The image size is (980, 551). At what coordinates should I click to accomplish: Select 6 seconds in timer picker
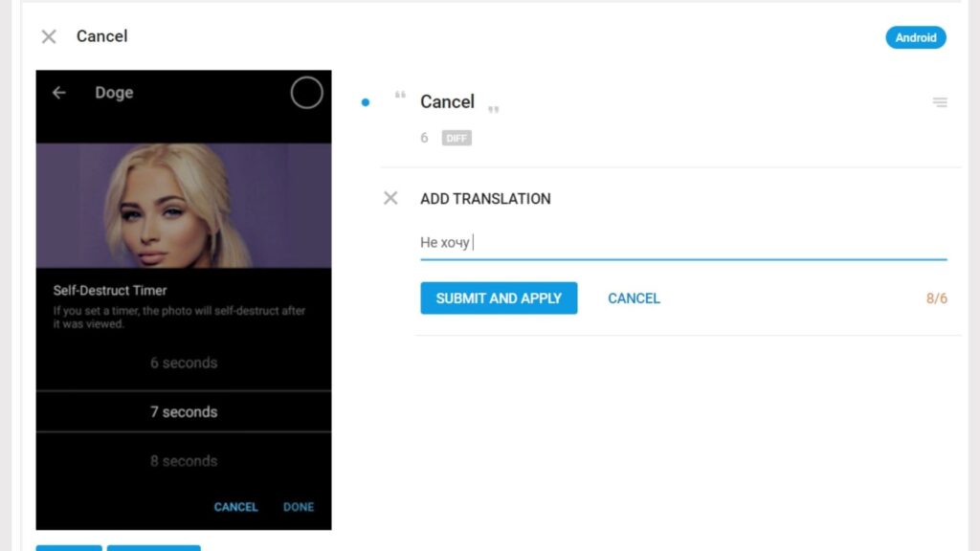[x=184, y=363]
